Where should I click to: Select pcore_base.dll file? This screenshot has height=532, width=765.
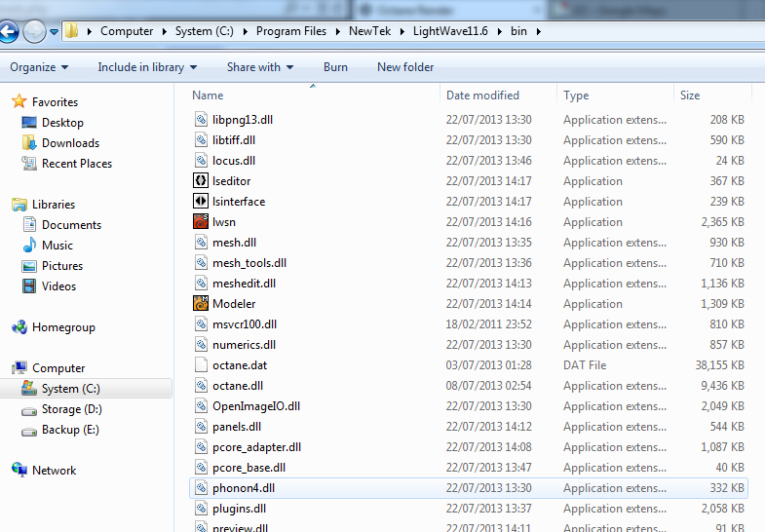[249, 468]
